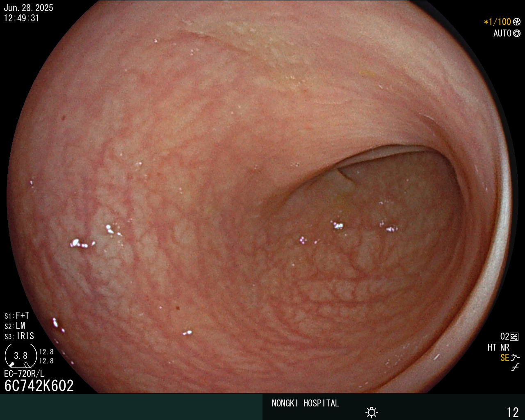Click the serial number '6C742K602'

click(39, 386)
